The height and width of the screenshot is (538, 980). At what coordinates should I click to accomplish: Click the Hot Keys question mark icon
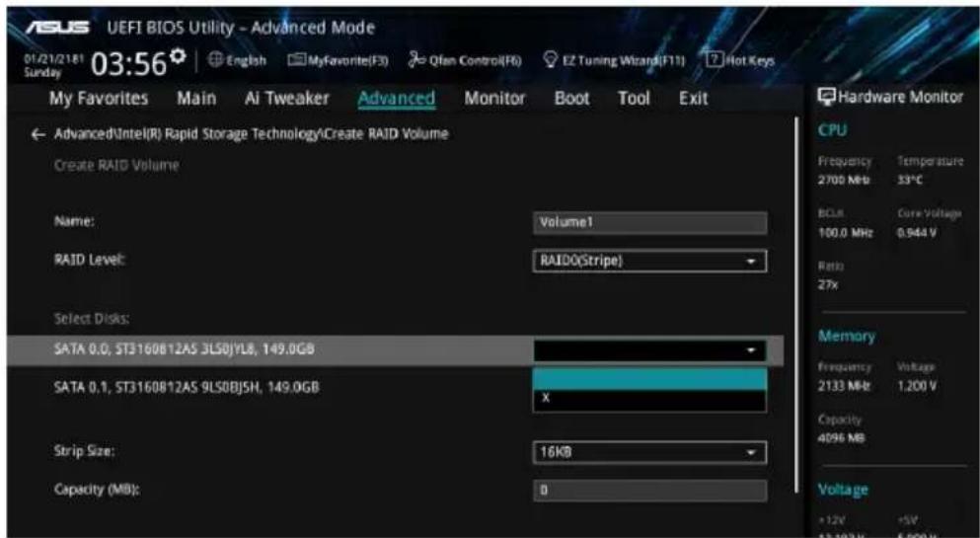pyautogui.click(x=714, y=60)
